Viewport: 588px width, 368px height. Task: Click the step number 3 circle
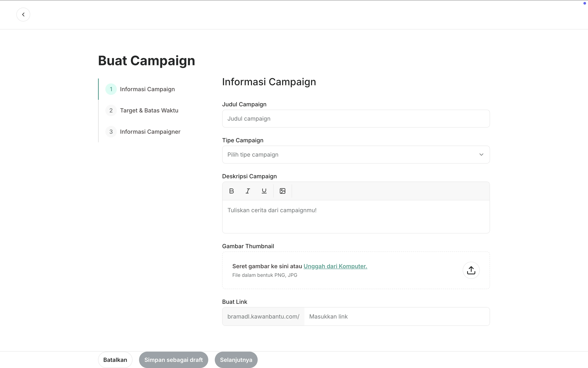(111, 132)
